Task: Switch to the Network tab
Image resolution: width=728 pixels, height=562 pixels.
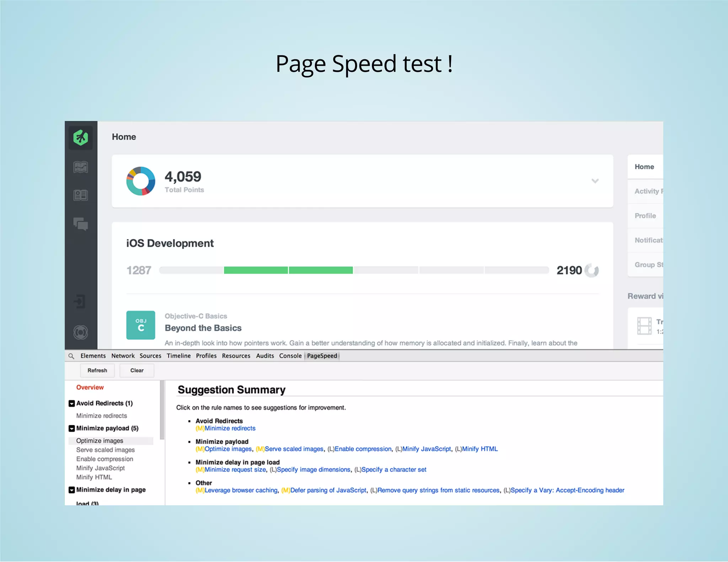Action: (123, 356)
